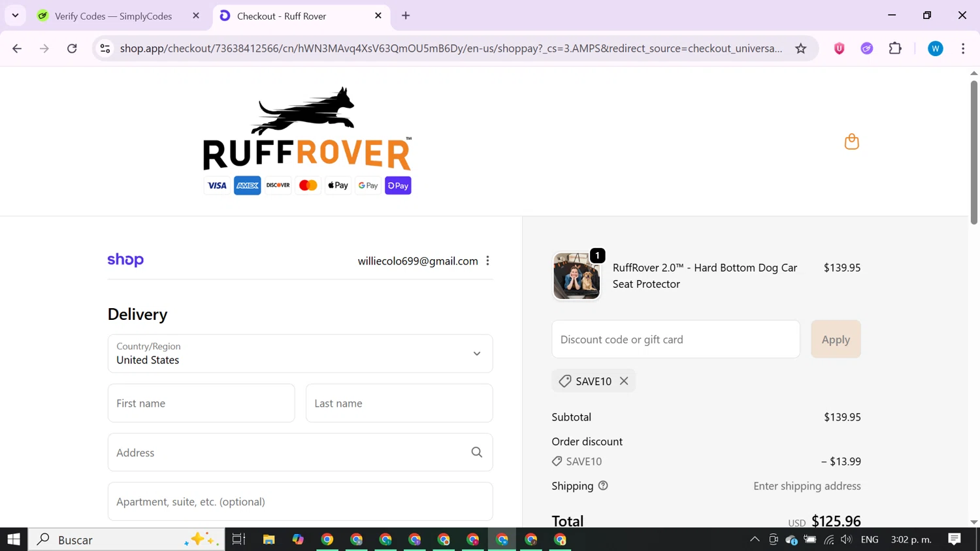Click the ENG language indicator
The height and width of the screenshot is (551, 980).
[870, 539]
